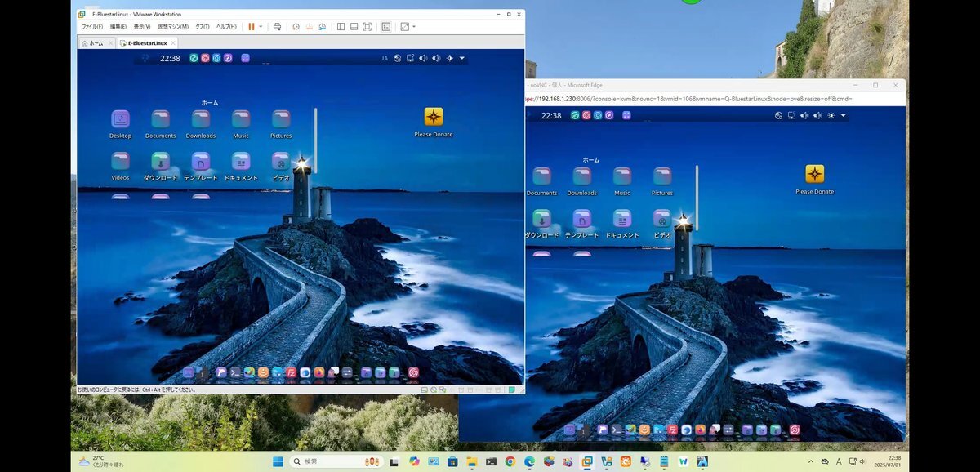980x472 pixels.
Task: Open the タブ menu in VMware Workstation
Action: pyautogui.click(x=202, y=27)
